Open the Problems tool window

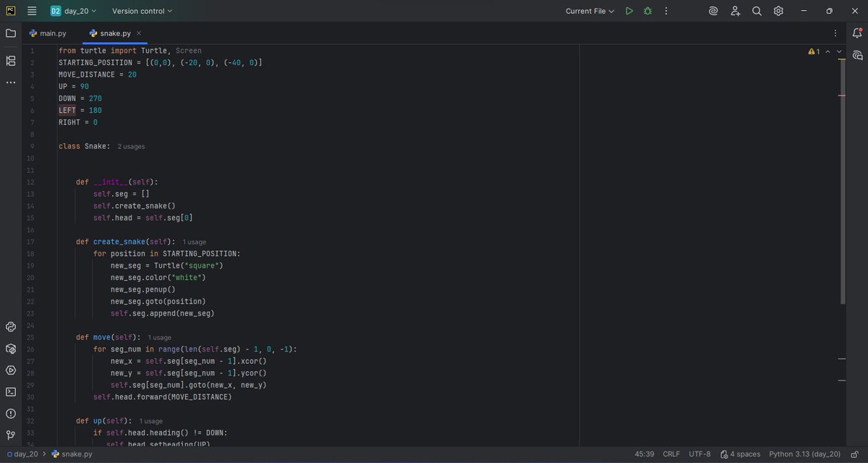10,414
